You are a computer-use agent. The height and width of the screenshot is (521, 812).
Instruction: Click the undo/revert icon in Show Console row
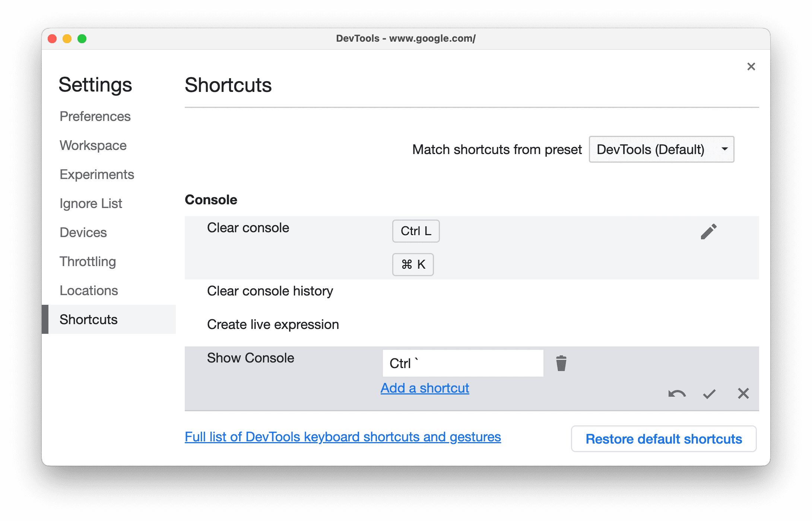(x=676, y=394)
